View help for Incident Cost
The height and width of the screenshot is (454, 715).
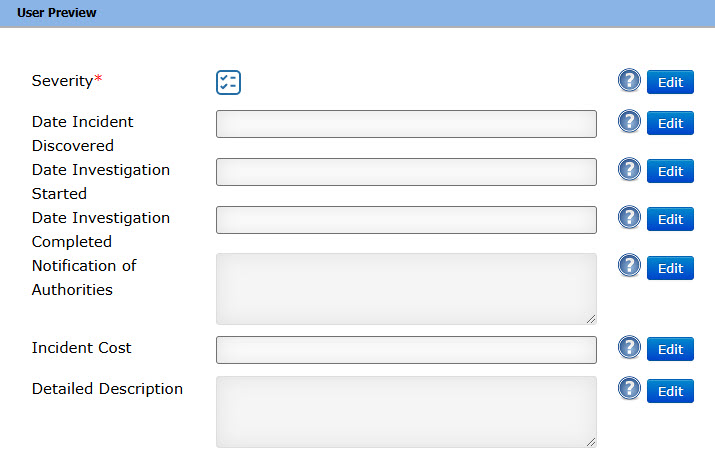pyautogui.click(x=629, y=348)
